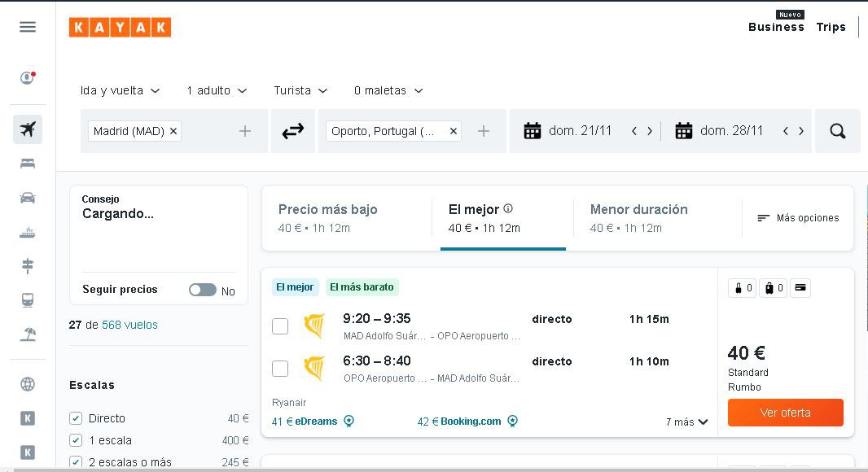Open the 1 adulto travelers dropdown
Screen dimensions: 868x472
pyautogui.click(x=217, y=91)
